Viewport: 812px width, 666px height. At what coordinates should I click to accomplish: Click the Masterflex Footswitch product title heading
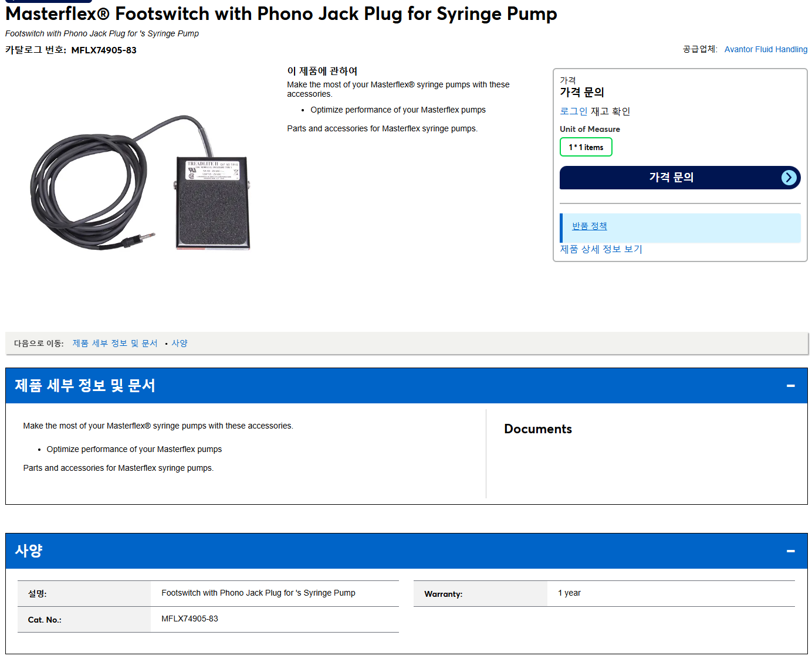281,13
